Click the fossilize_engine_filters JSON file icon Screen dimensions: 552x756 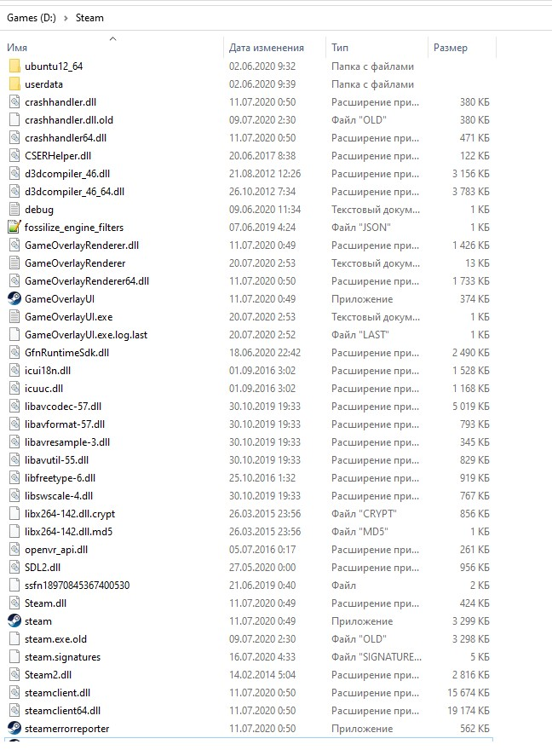coord(15,227)
